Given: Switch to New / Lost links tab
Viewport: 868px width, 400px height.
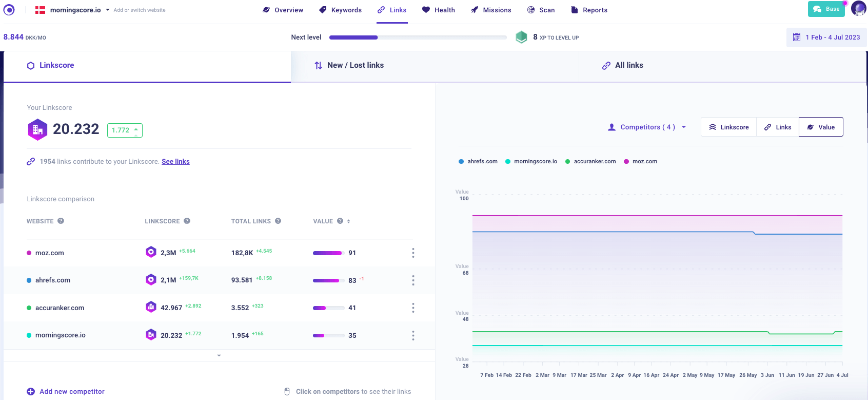Looking at the screenshot, I should pyautogui.click(x=435, y=66).
